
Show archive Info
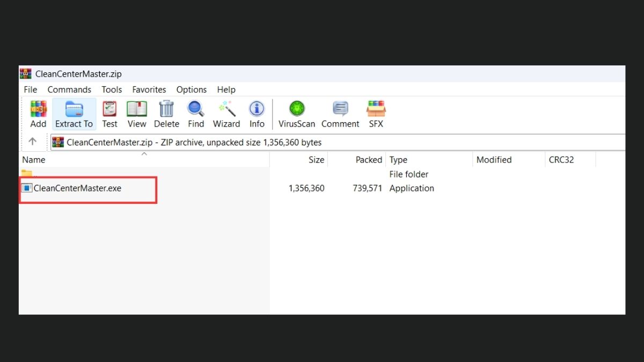click(257, 114)
